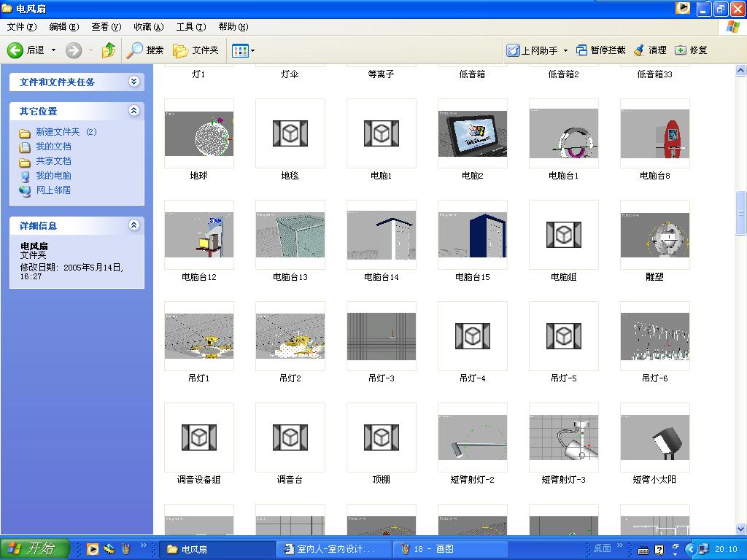Select the 调音台 file icon
Image resolution: width=747 pixels, height=560 pixels.
(x=290, y=437)
